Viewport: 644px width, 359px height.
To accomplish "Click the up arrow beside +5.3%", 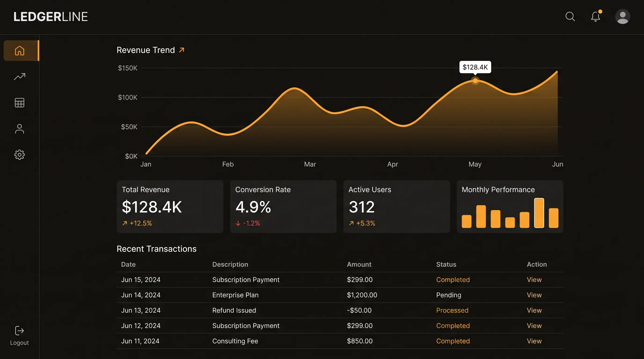I will click(351, 223).
